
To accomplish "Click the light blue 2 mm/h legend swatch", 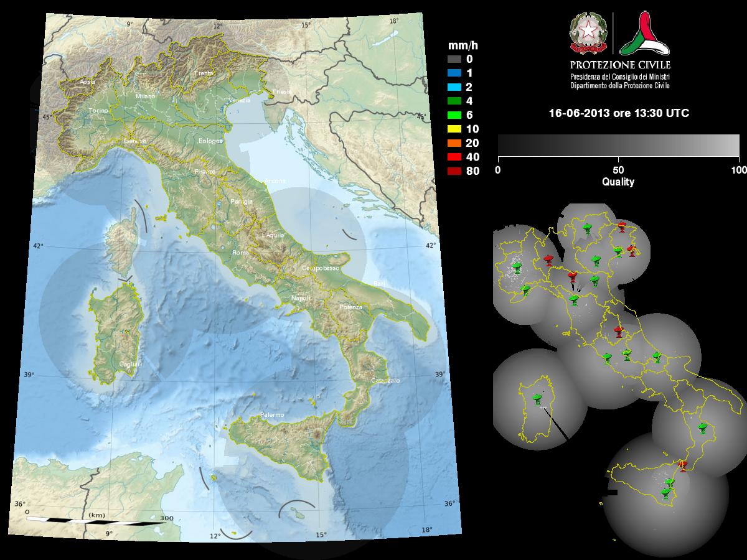I will pos(454,87).
